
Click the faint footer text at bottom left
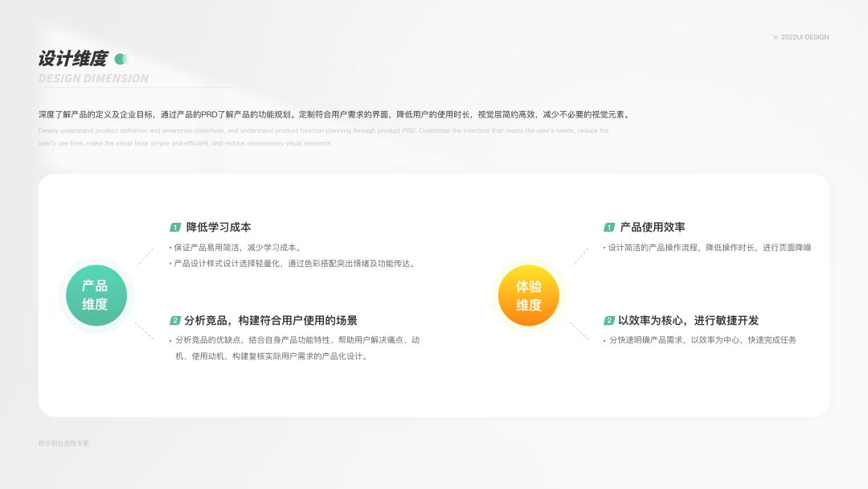[63, 443]
